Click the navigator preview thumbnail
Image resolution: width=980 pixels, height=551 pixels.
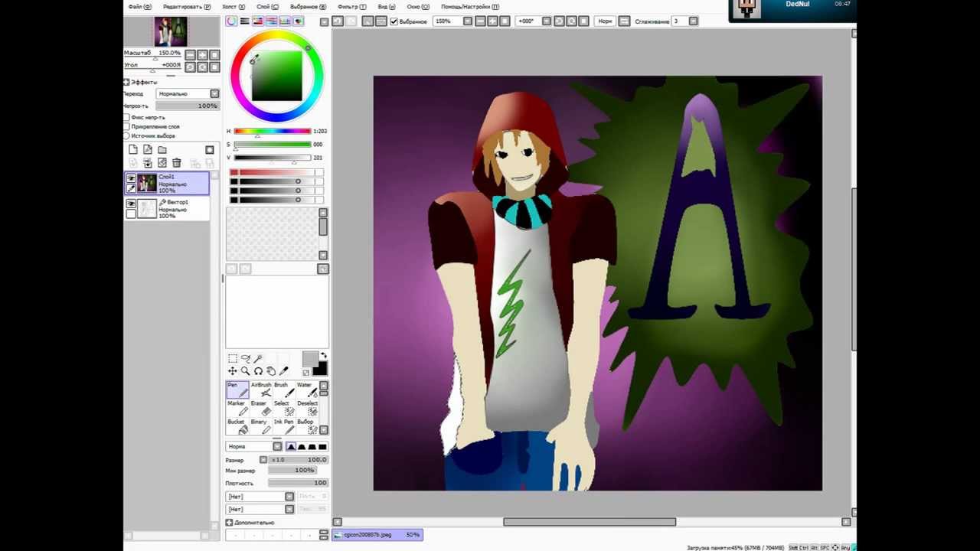[171, 32]
